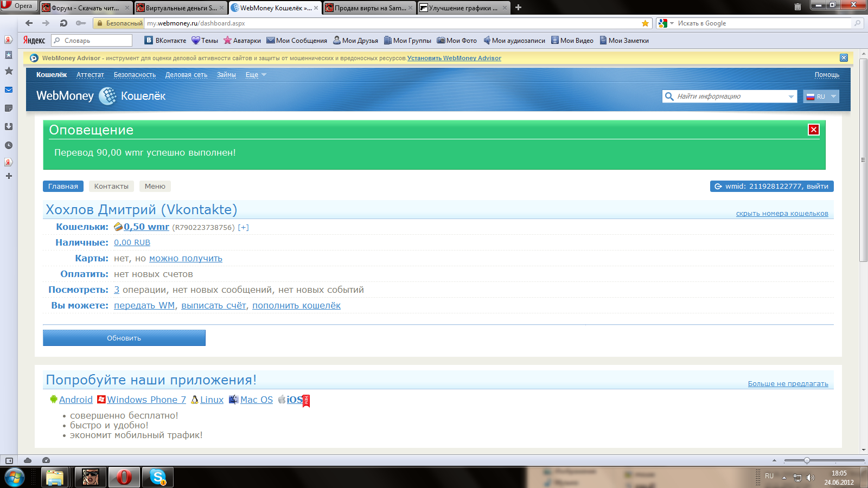Expand the Еще dropdown menu
The image size is (868, 488).
[256, 75]
